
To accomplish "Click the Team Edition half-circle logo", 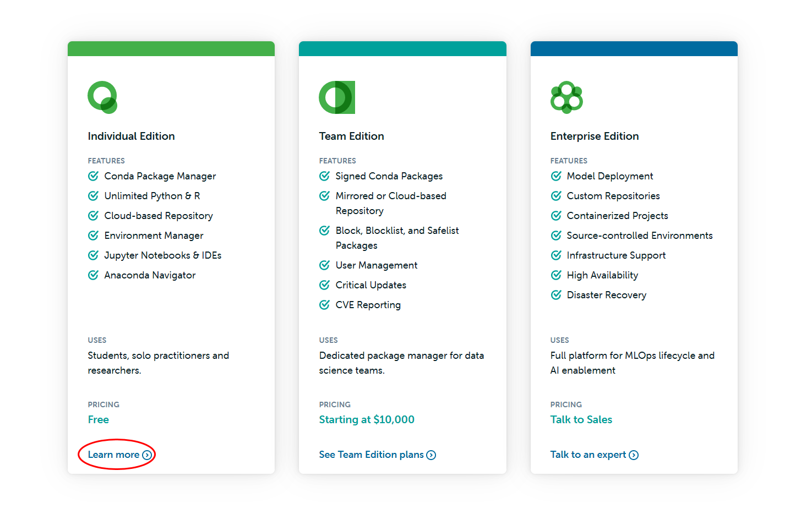I will [x=337, y=97].
